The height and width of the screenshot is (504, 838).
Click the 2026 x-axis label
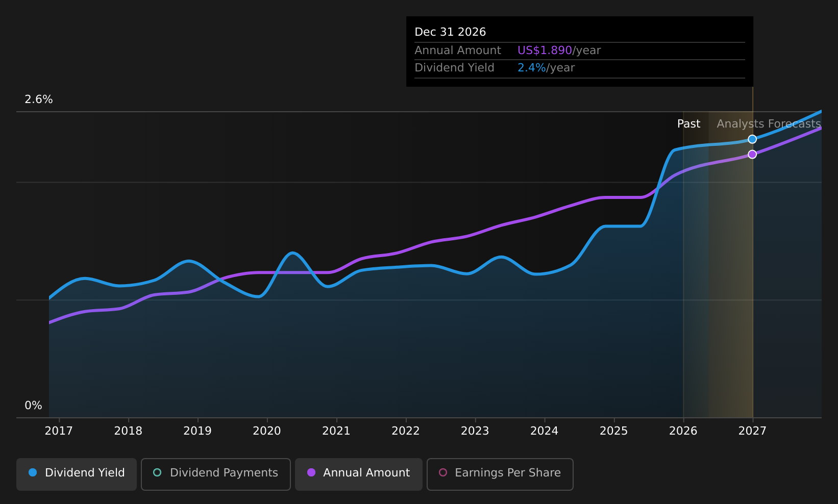[x=683, y=431]
